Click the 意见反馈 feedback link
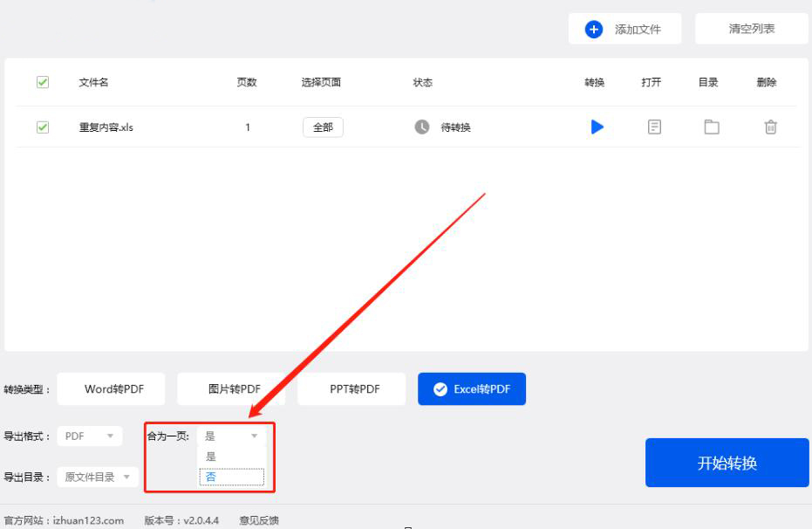 (259, 520)
